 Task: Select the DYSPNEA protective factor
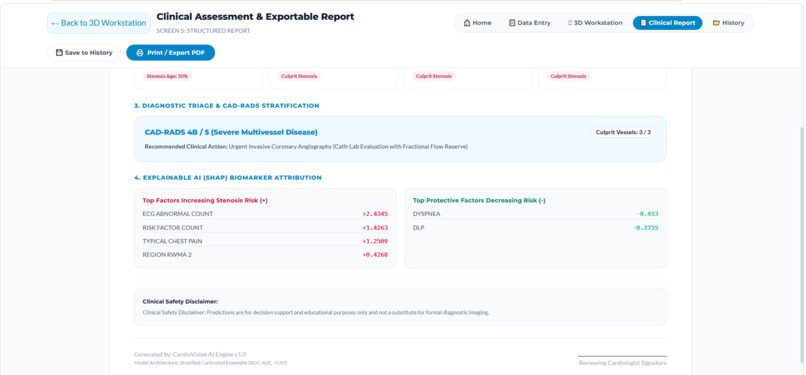click(535, 214)
